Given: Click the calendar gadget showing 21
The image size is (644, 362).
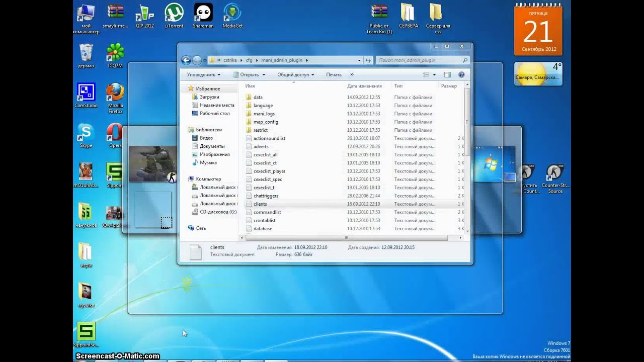Looking at the screenshot, I should click(538, 29).
